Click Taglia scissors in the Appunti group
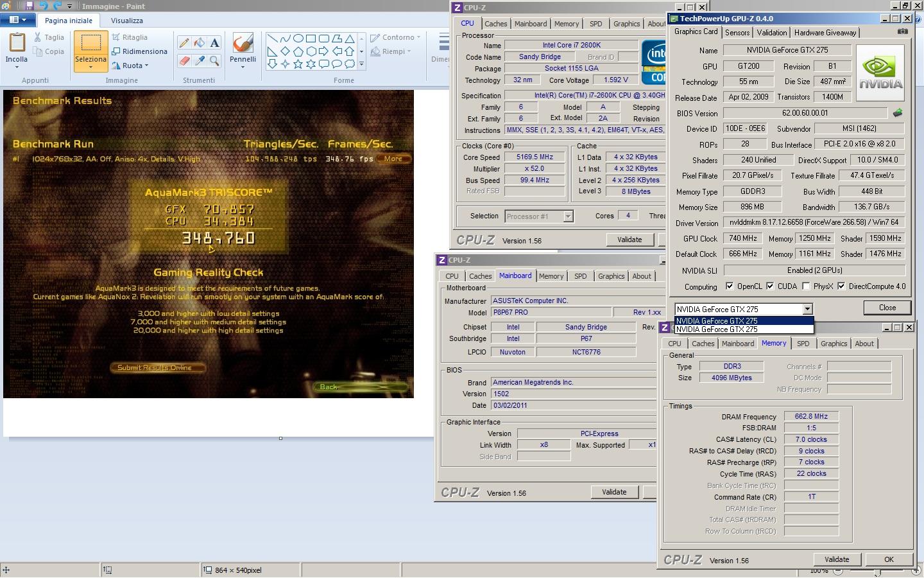Image resolution: width=924 pixels, height=578 pixels. click(49, 37)
